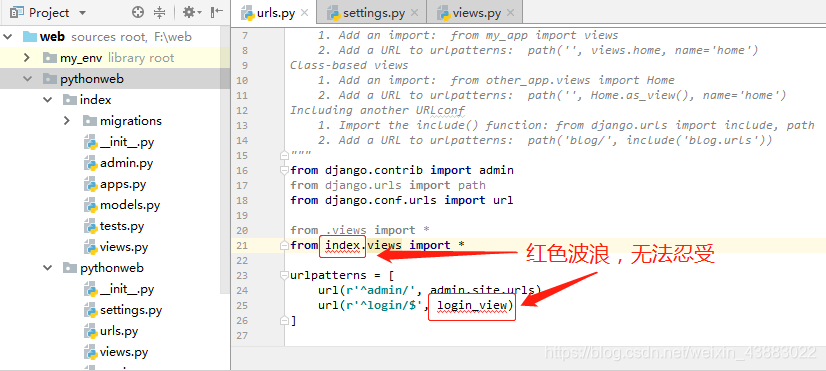Screen dimensions: 826x371
Task: Expand the migrations folder
Action: (x=67, y=121)
